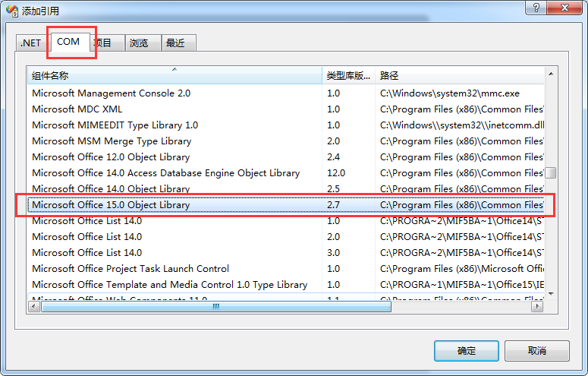
Task: Select Microsoft Office 15.0 Object Library
Action: (x=286, y=205)
